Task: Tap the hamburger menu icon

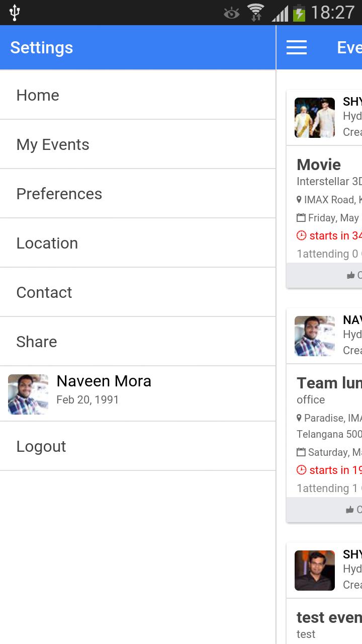Action: (x=297, y=47)
